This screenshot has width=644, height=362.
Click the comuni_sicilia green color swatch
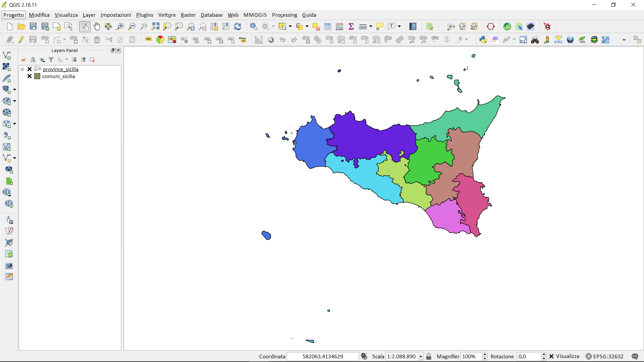pos(37,76)
